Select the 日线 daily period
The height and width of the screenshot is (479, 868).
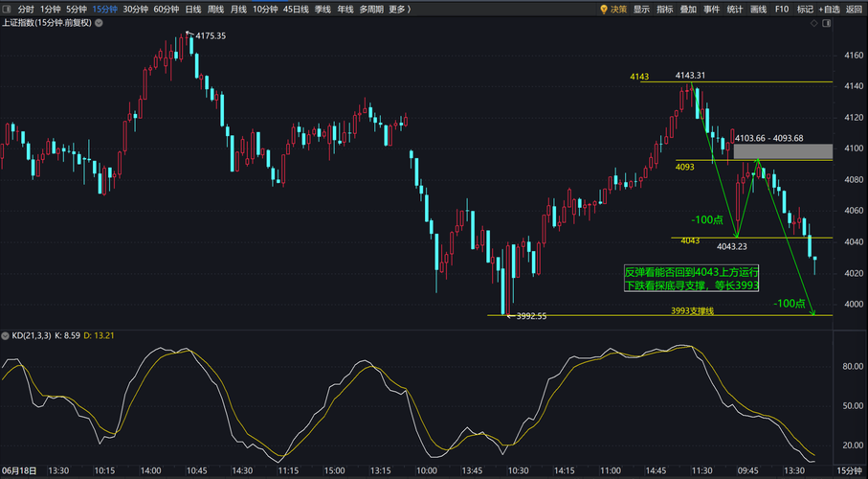click(193, 9)
